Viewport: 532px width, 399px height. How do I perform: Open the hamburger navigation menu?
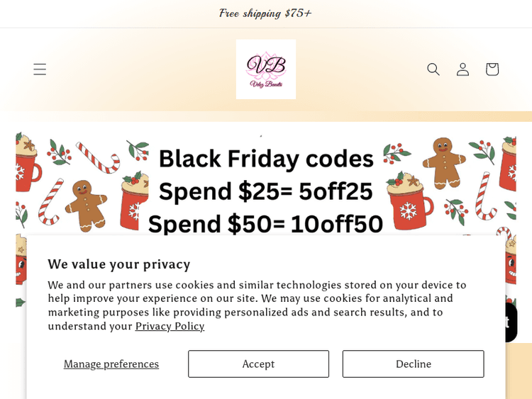tap(40, 69)
